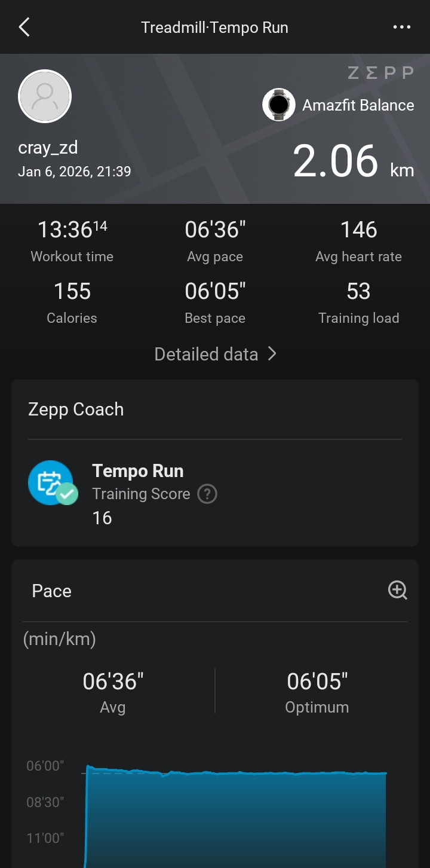Tap the Zepp logo
430x868 pixels.
[380, 73]
